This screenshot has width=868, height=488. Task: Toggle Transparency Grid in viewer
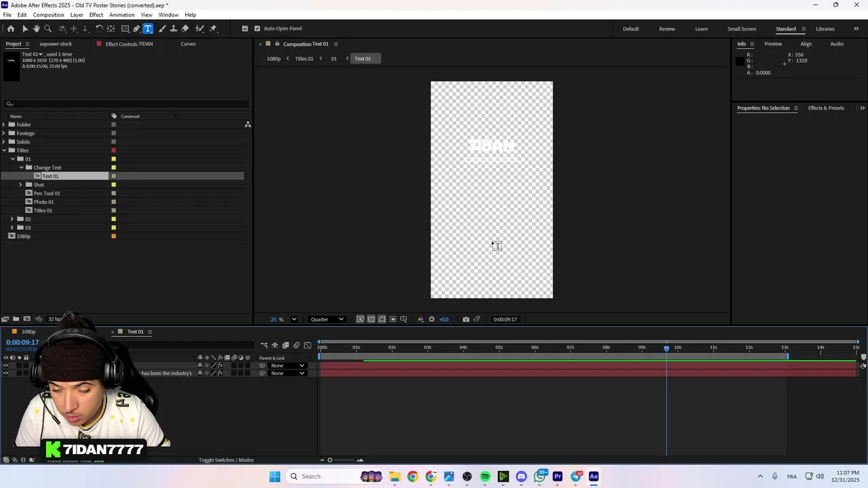click(x=371, y=319)
